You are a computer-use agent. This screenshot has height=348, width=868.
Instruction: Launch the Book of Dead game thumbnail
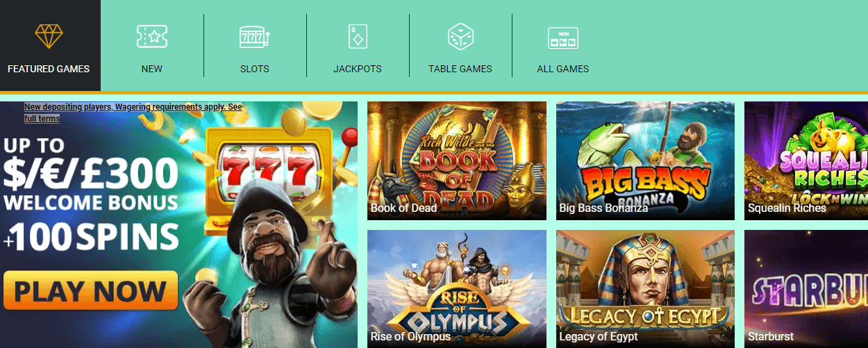coord(457,160)
